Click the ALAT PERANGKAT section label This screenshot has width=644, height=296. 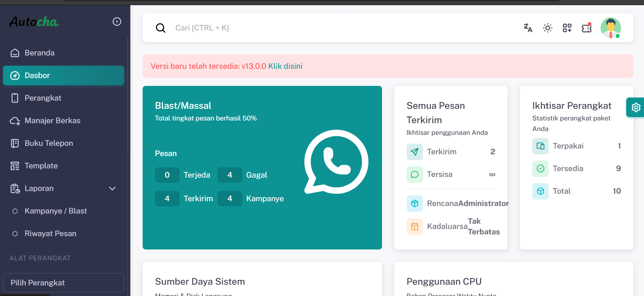[40, 258]
